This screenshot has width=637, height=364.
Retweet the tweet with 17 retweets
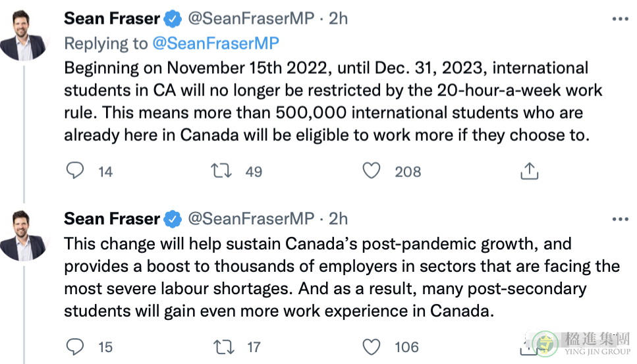pyautogui.click(x=224, y=347)
